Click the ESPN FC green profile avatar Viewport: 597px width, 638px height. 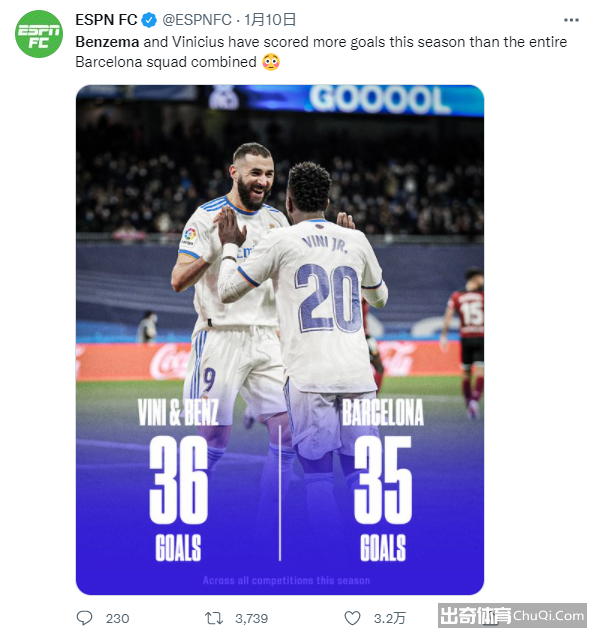click(x=39, y=34)
